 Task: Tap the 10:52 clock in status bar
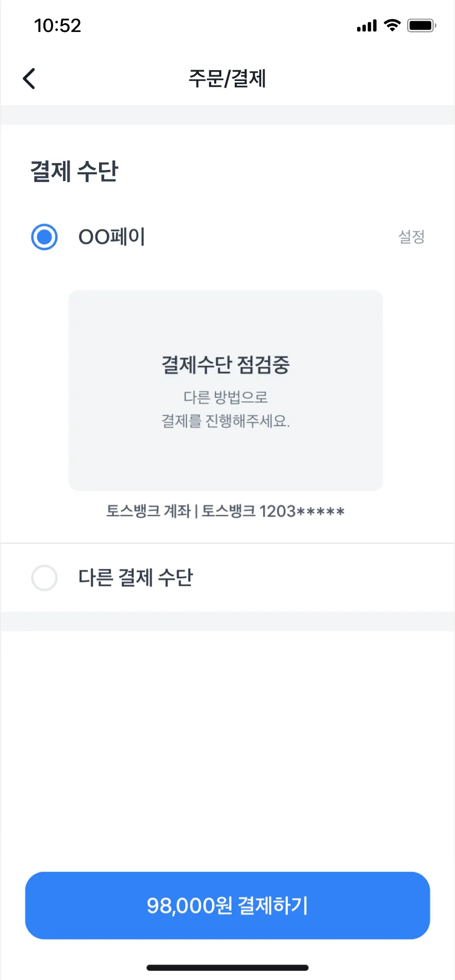(57, 26)
